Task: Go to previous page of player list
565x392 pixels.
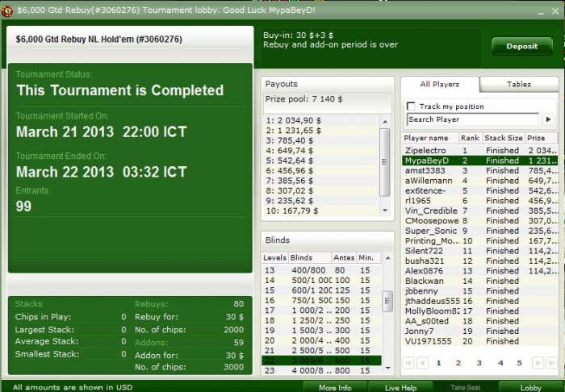Action: (422, 363)
